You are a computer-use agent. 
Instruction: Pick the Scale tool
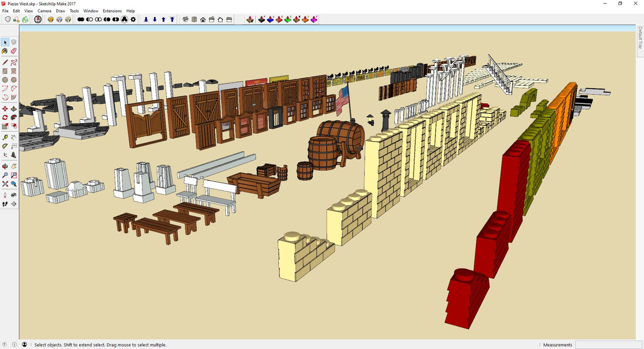(5, 126)
